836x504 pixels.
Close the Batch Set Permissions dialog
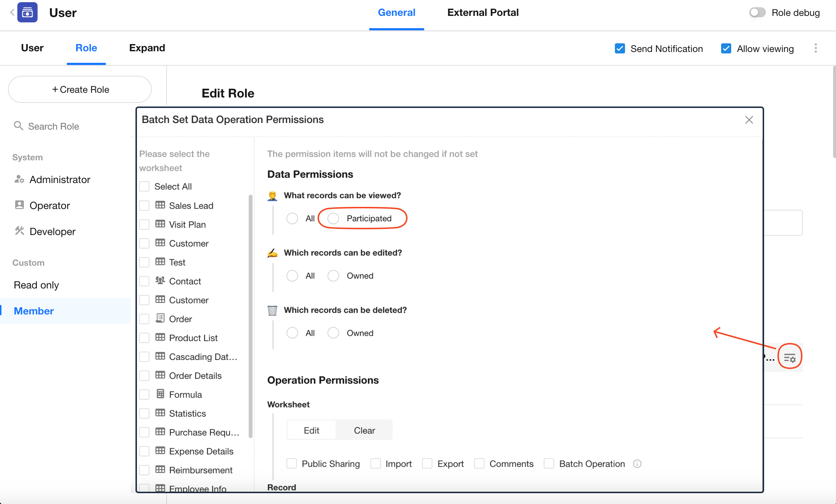(749, 120)
